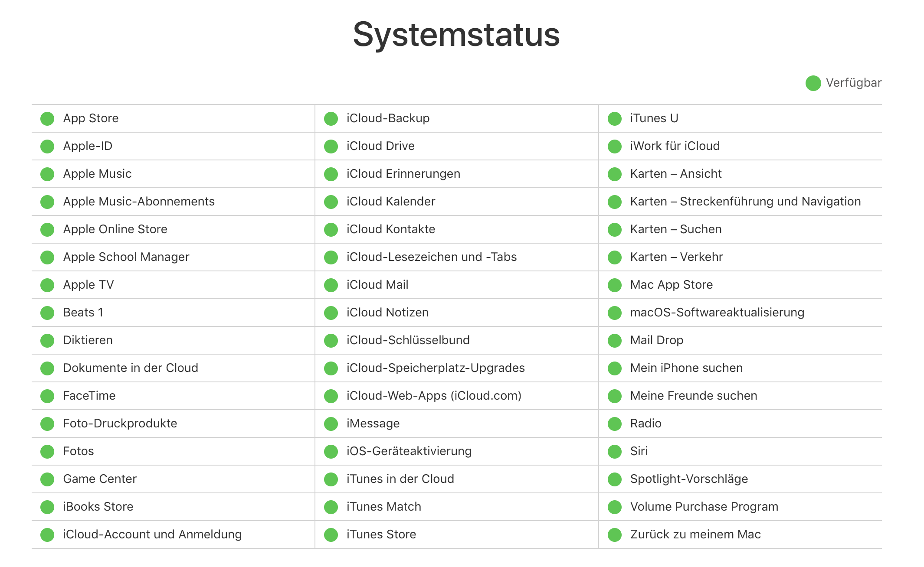Click the green status dot beside App Store
The width and height of the screenshot is (924, 567).
[47, 118]
